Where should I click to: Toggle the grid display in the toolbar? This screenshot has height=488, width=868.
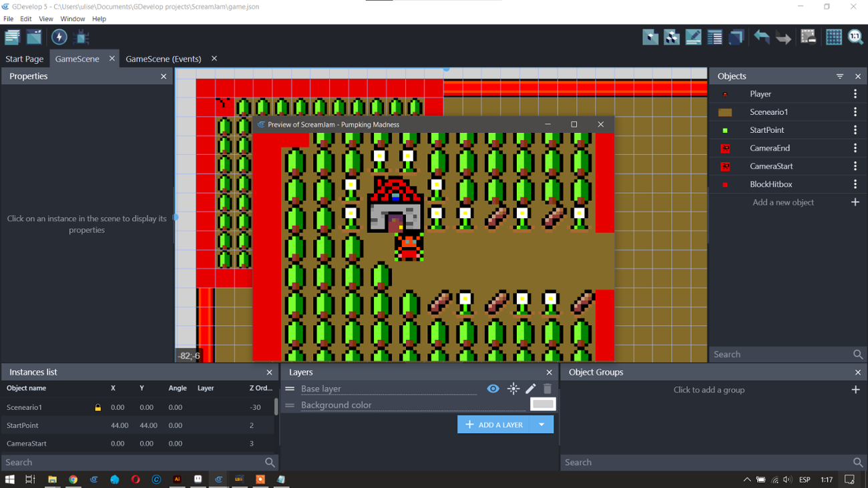tap(833, 37)
